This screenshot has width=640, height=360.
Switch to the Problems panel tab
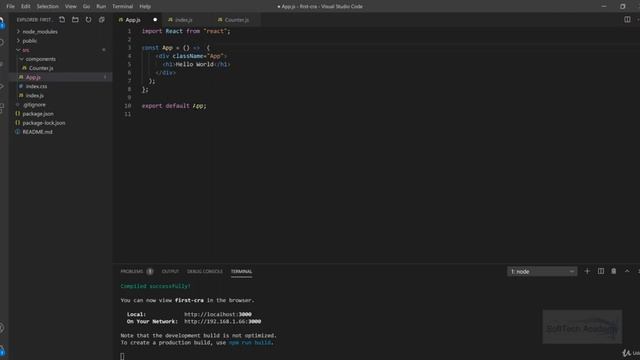[132, 271]
